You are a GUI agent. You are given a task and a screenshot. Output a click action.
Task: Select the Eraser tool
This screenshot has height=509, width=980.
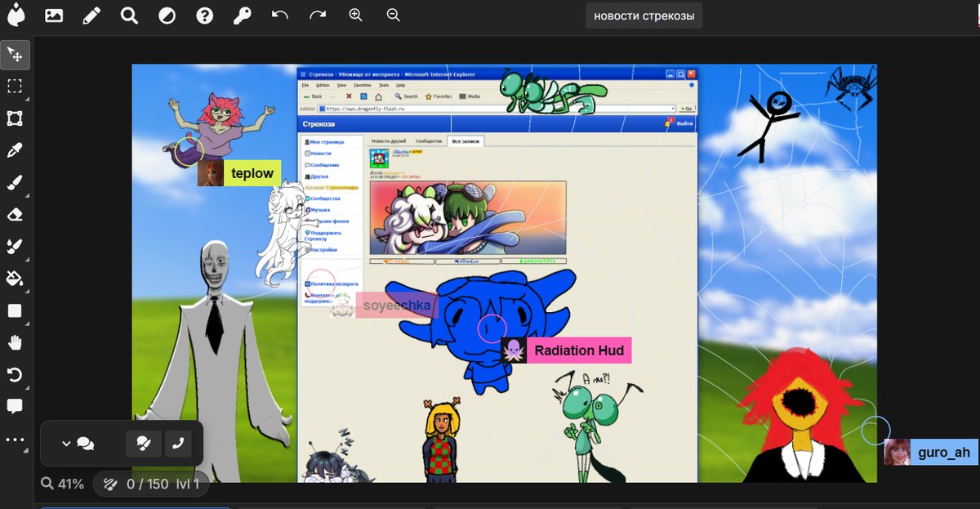(x=15, y=214)
